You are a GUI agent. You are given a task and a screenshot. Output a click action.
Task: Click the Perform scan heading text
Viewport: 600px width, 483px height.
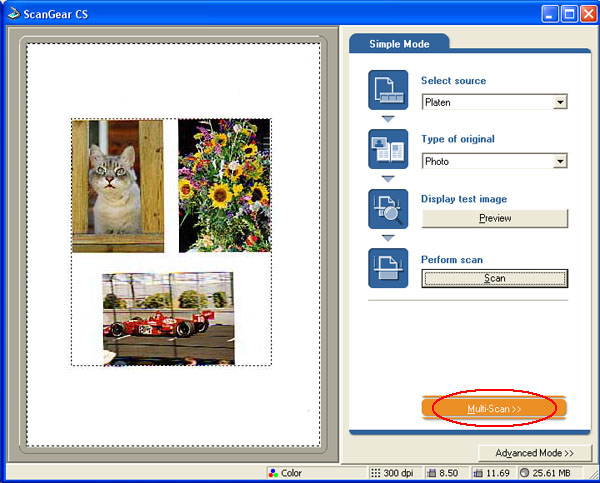coord(452,260)
